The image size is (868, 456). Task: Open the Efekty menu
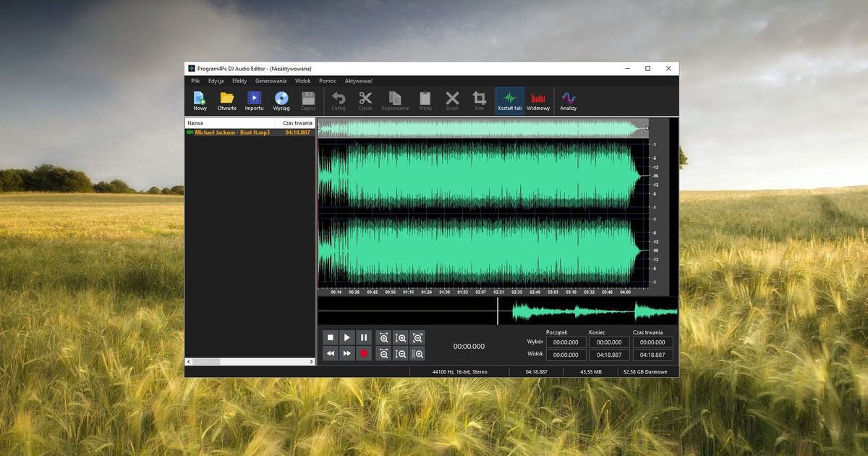tap(239, 80)
